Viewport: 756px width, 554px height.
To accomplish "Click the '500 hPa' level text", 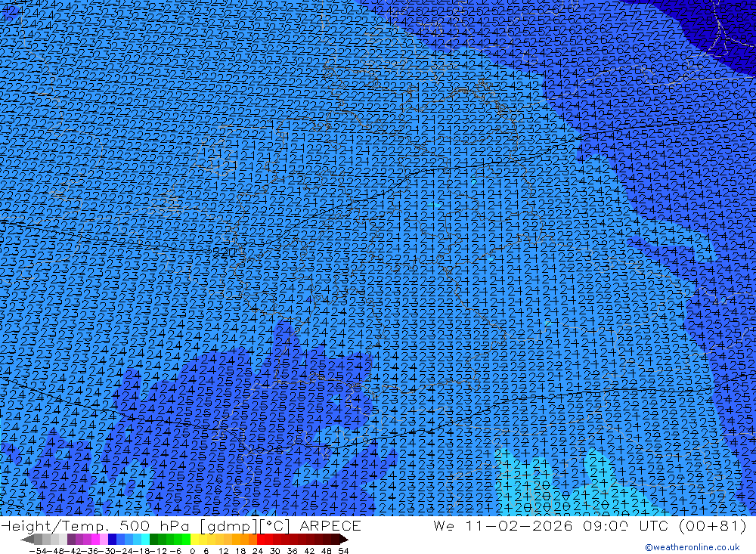I will (153, 526).
